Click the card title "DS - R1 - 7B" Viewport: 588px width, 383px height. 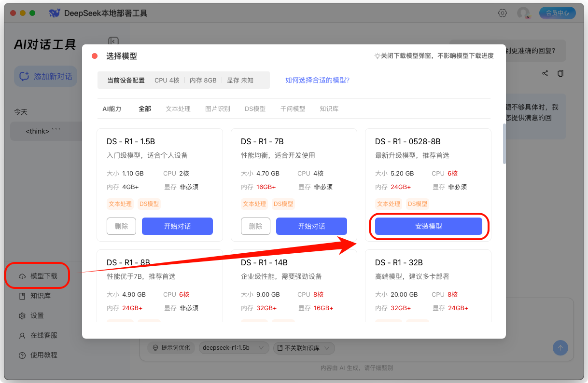[x=262, y=141]
